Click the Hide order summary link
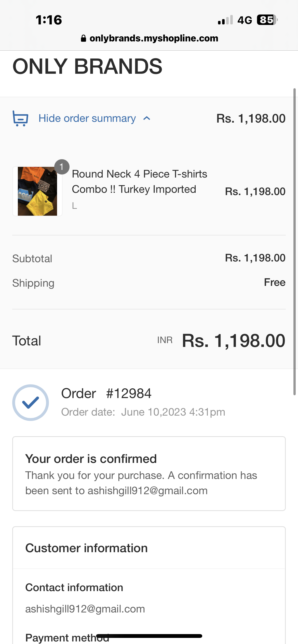The height and width of the screenshot is (644, 298). click(x=87, y=118)
